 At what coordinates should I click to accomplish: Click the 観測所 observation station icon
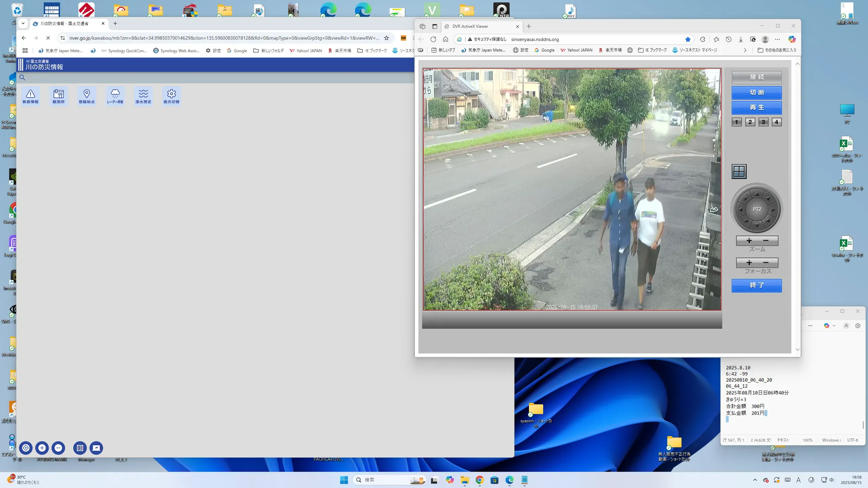click(x=58, y=96)
